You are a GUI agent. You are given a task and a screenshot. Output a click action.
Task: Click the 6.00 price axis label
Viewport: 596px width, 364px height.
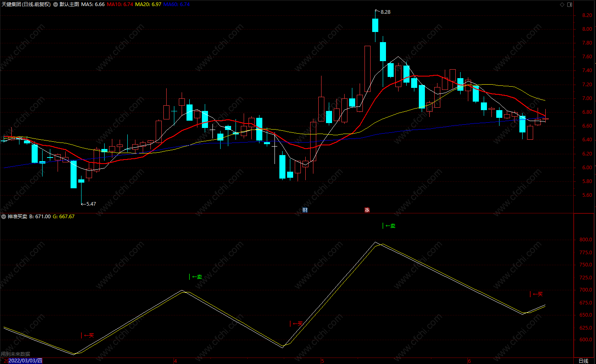tap(587, 168)
